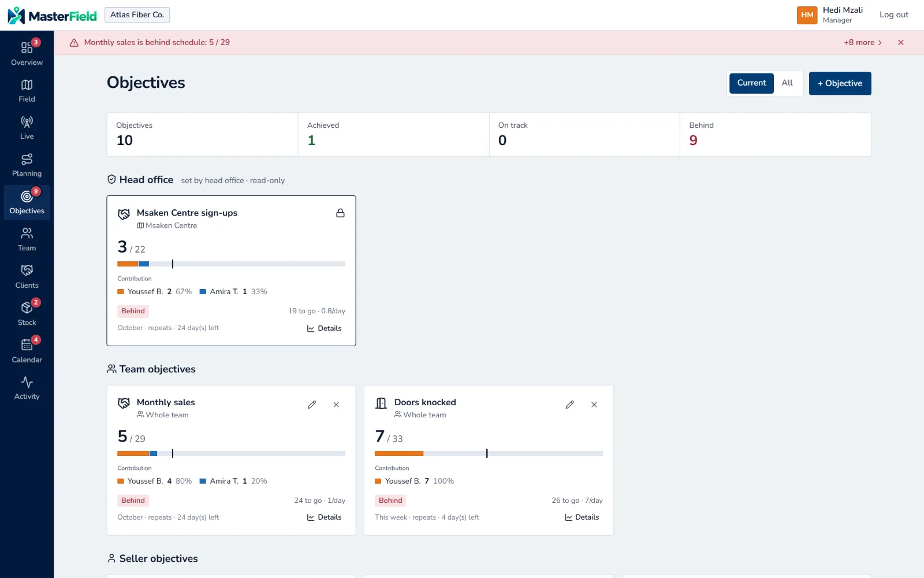Log out of the account
This screenshot has height=578, width=924.
(893, 15)
